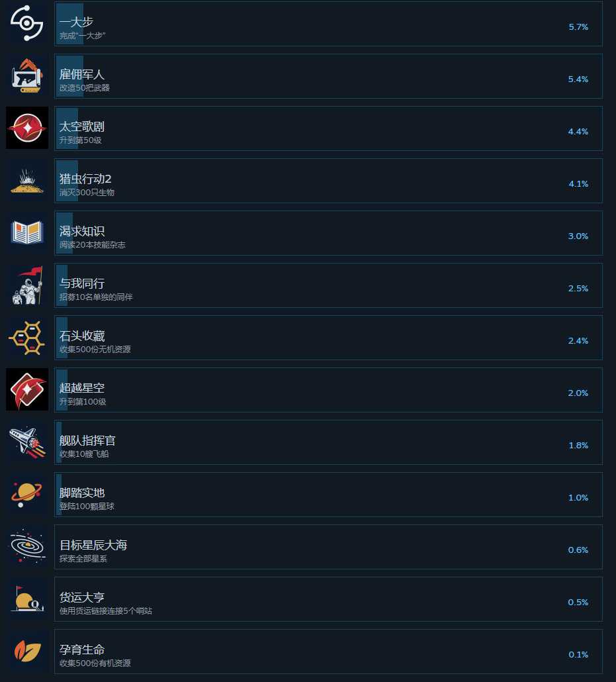Image resolution: width=616 pixels, height=682 pixels.
Task: Click the 4.4% unlock rate for 太空歌剧
Action: [578, 131]
